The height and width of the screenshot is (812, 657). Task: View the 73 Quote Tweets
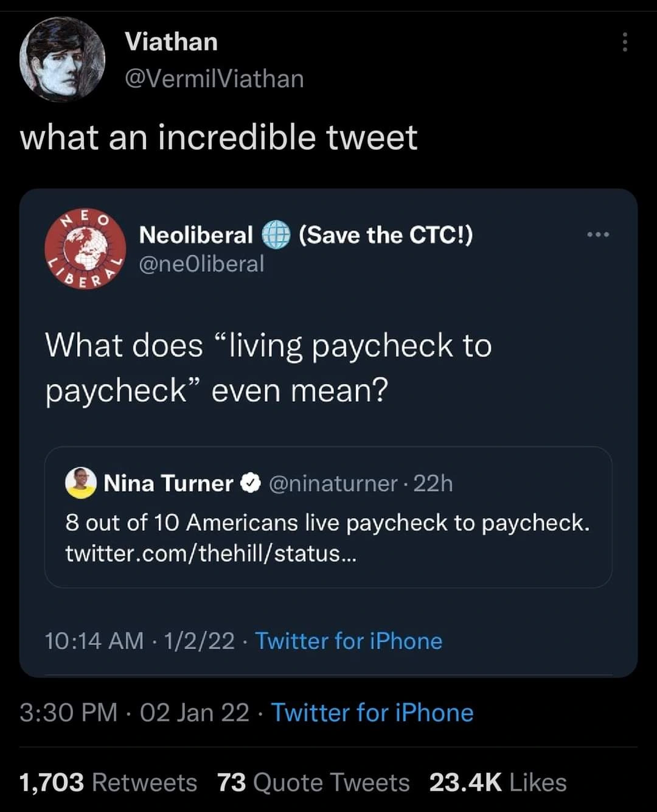pyautogui.click(x=313, y=783)
